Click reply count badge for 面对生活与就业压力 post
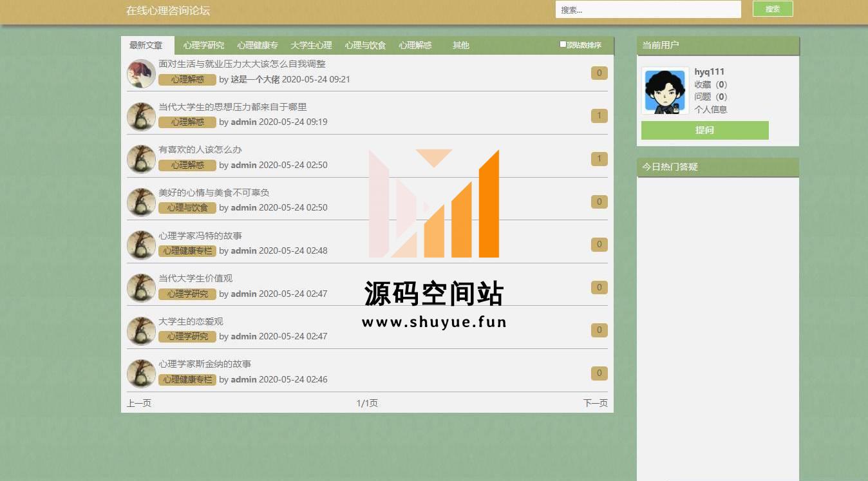 pos(599,73)
